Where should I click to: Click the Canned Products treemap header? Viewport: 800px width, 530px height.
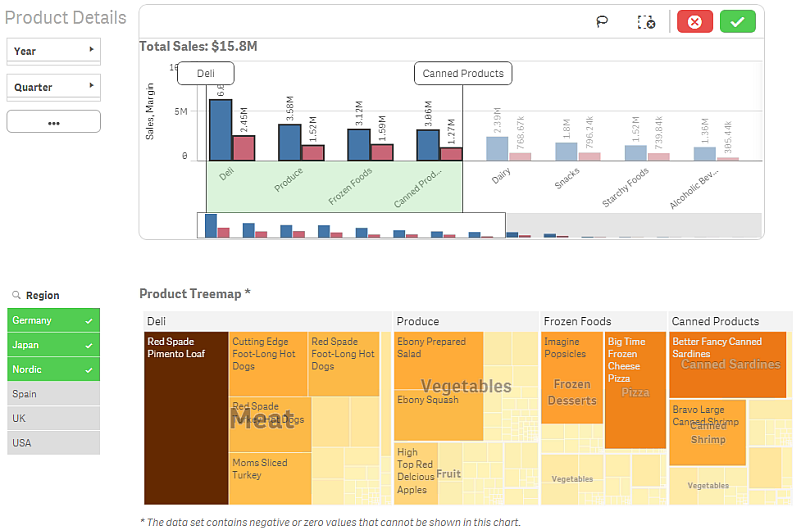pos(715,321)
